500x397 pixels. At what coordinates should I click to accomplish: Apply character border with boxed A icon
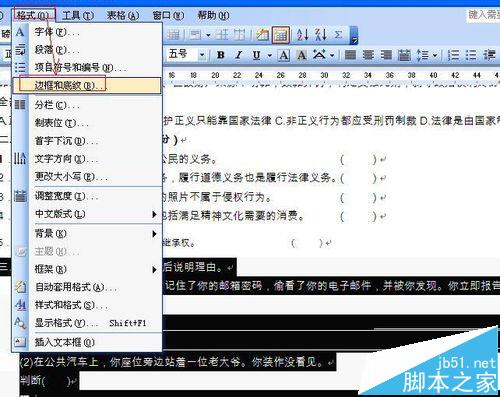click(x=284, y=55)
